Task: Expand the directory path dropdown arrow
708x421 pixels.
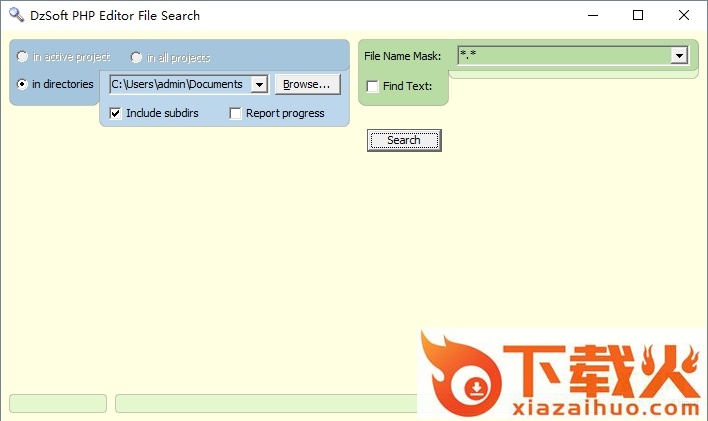Action: (259, 84)
